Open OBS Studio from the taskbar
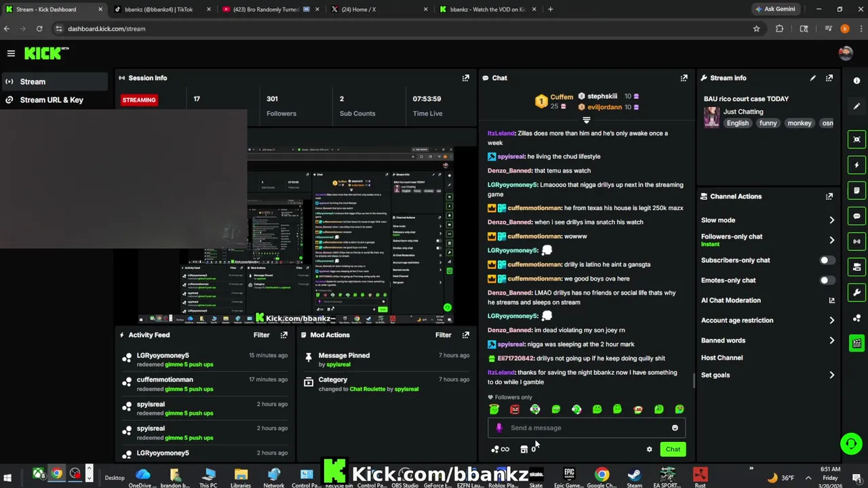Image resolution: width=868 pixels, height=488 pixels. (x=404, y=477)
